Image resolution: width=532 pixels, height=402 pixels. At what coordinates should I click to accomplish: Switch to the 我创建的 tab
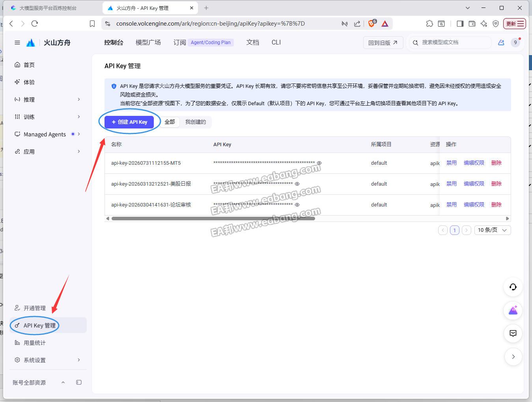(196, 122)
